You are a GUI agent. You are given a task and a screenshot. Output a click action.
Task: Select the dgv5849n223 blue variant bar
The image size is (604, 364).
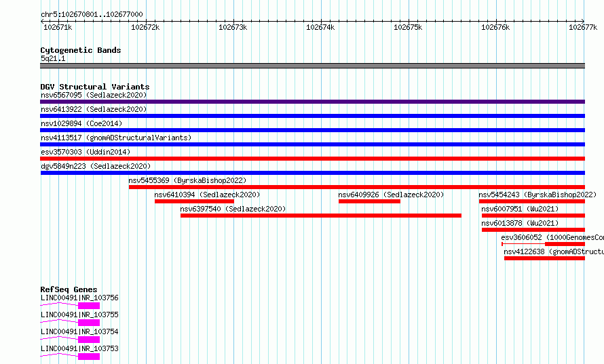[312, 173]
